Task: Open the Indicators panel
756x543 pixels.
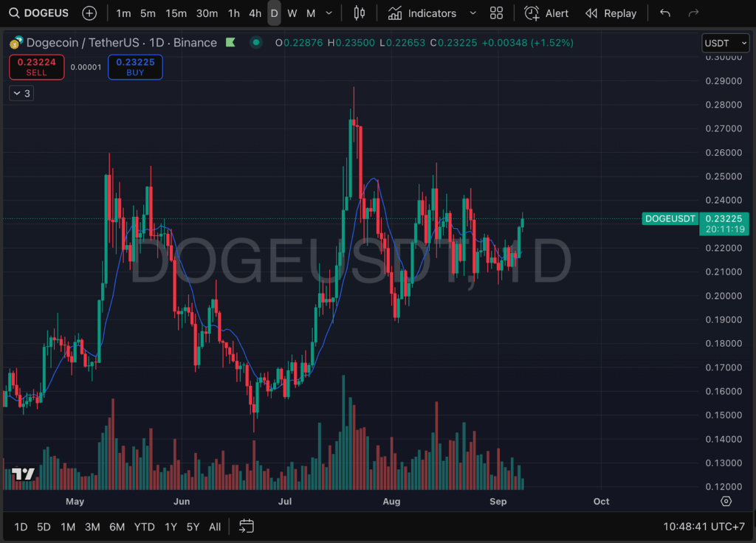Action: (x=422, y=13)
